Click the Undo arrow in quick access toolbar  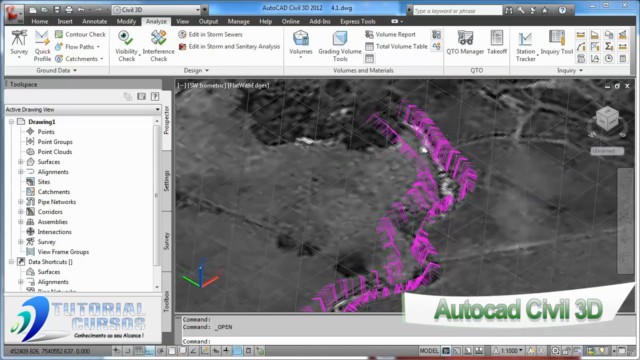tap(81, 10)
